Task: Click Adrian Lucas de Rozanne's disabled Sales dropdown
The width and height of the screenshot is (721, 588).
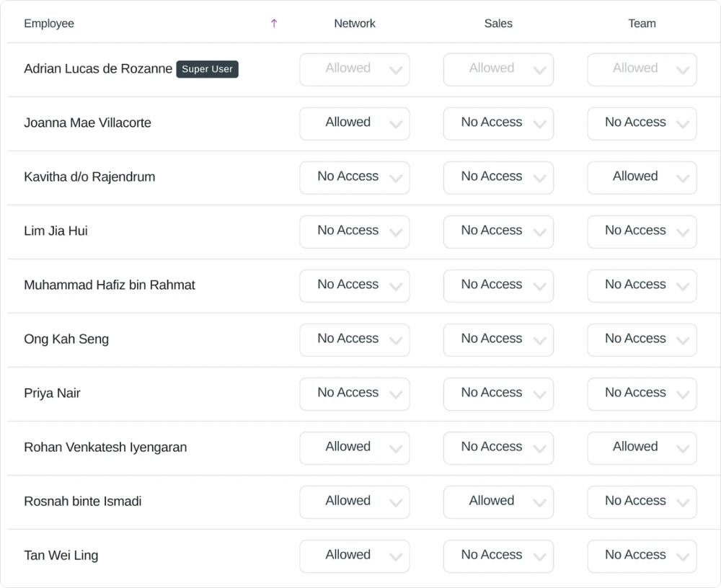Action: tap(498, 70)
